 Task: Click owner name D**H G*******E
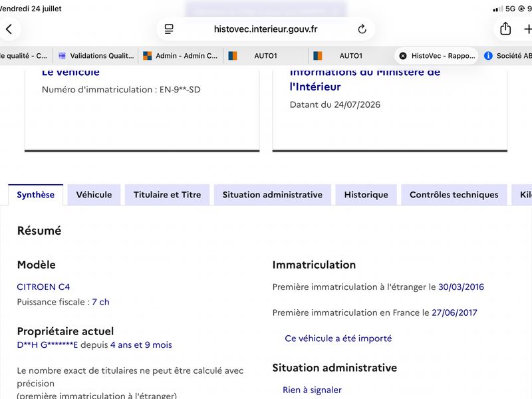(47, 345)
